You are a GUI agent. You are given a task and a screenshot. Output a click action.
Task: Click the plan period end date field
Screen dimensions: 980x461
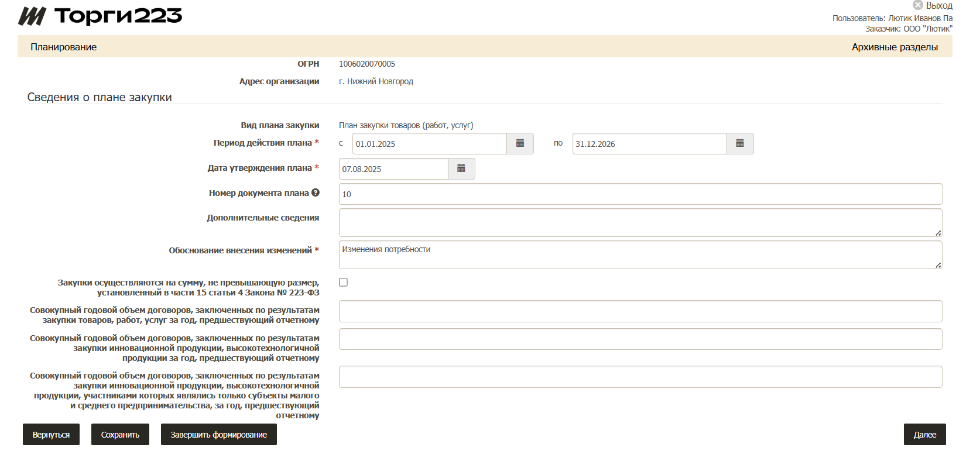(649, 144)
